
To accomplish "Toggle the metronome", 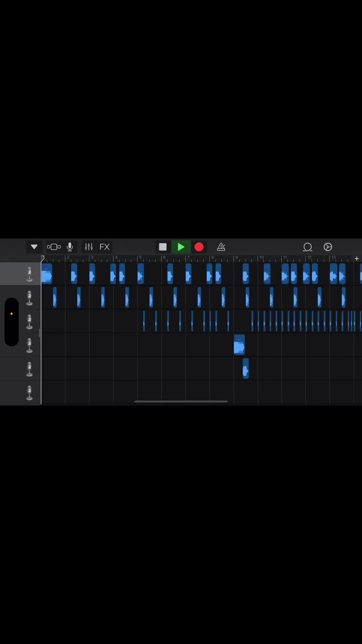I will (221, 247).
